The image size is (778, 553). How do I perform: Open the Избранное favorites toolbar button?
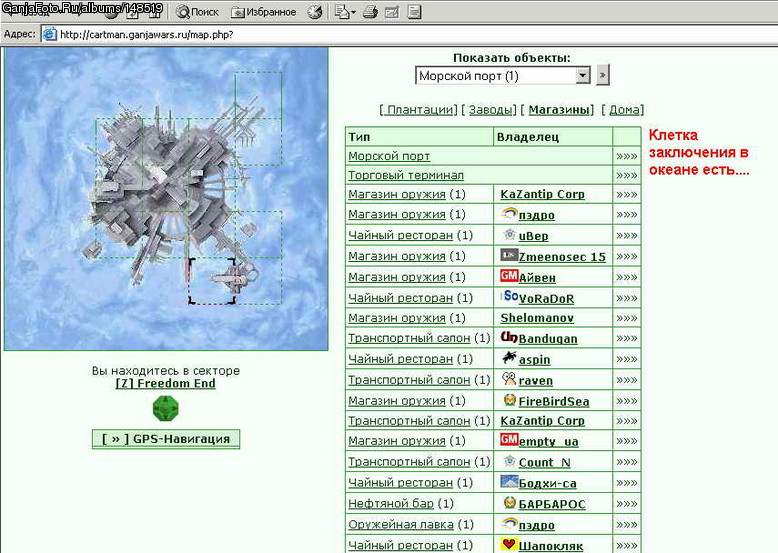264,12
